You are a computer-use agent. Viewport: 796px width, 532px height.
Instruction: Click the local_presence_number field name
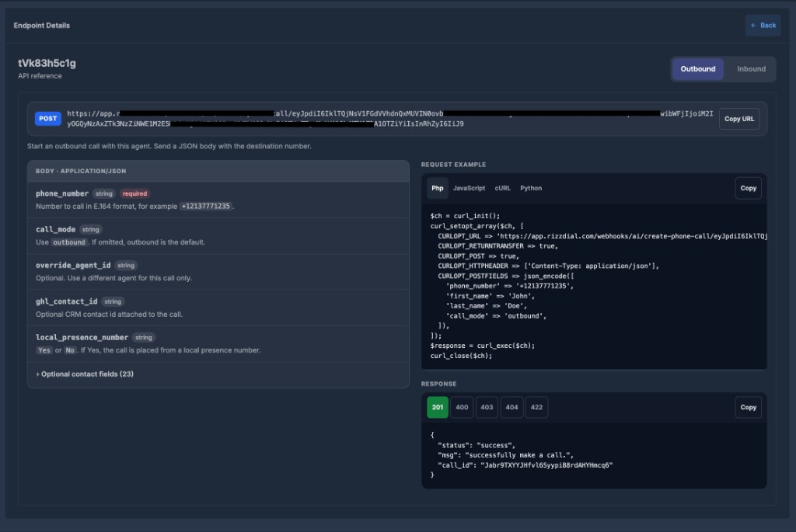82,337
